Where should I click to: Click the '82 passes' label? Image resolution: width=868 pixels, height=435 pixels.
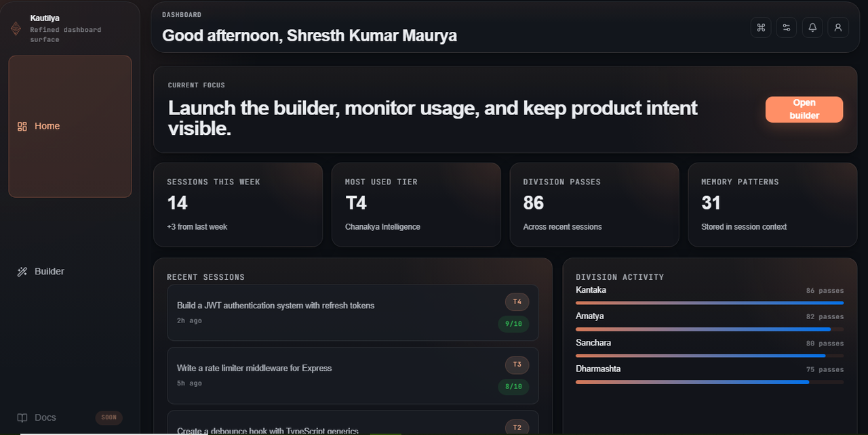coord(825,317)
